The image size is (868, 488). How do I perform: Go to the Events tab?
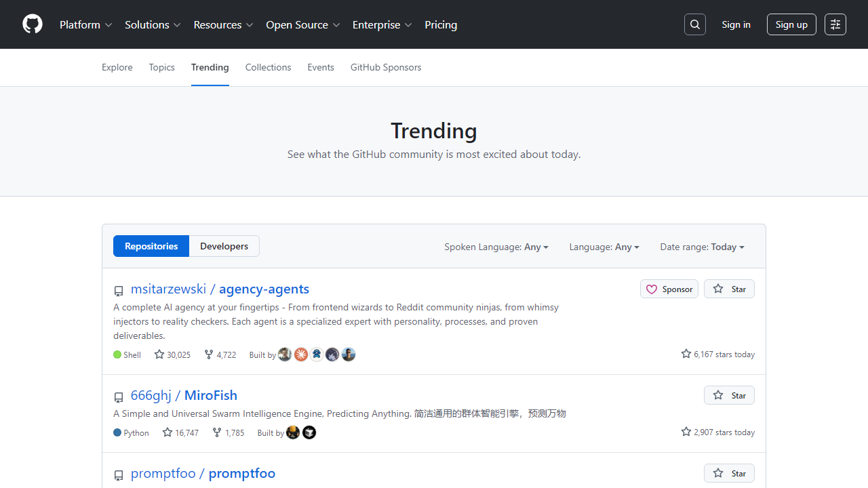tap(321, 67)
